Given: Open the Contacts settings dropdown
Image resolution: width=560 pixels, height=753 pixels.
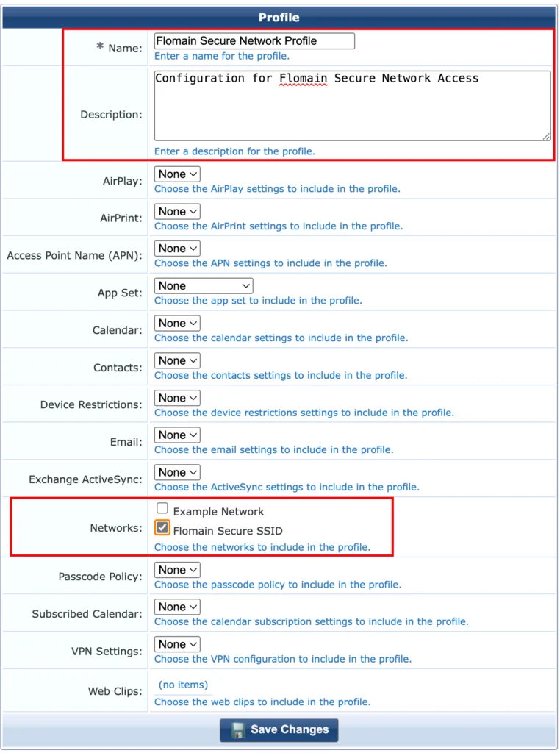Looking at the screenshot, I should 176,360.
